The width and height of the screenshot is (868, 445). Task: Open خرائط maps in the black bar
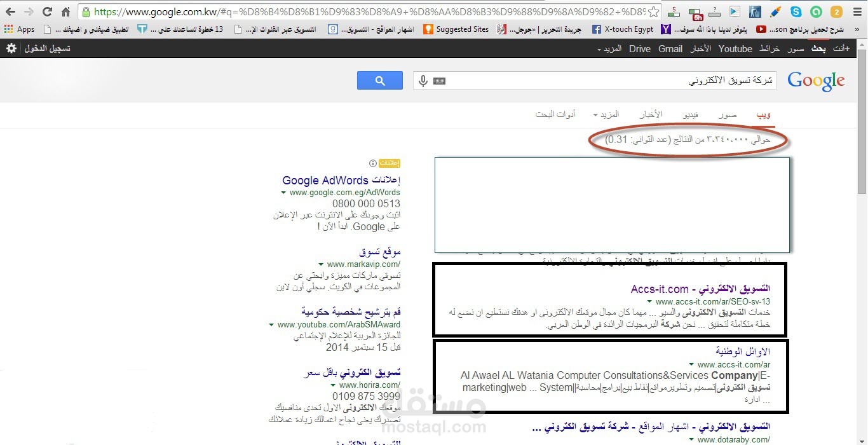(x=770, y=48)
